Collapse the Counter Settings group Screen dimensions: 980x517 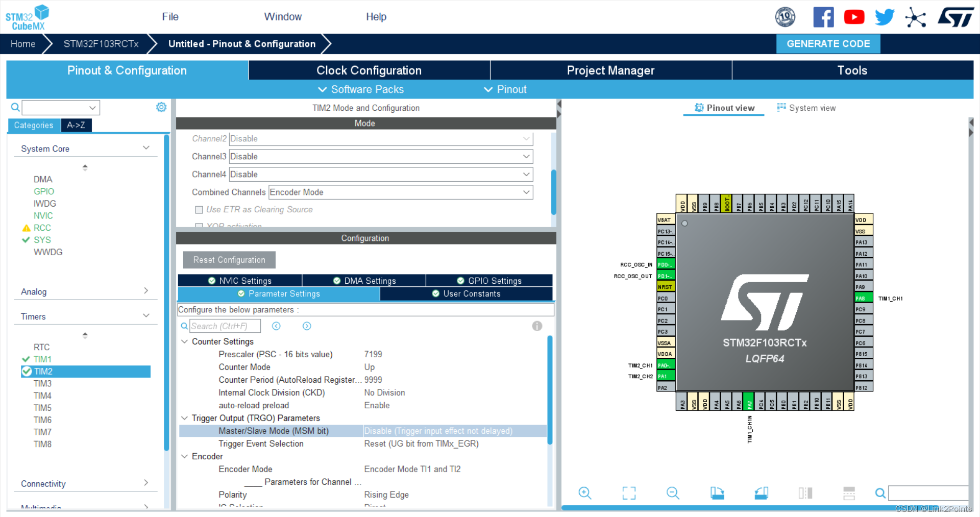184,341
